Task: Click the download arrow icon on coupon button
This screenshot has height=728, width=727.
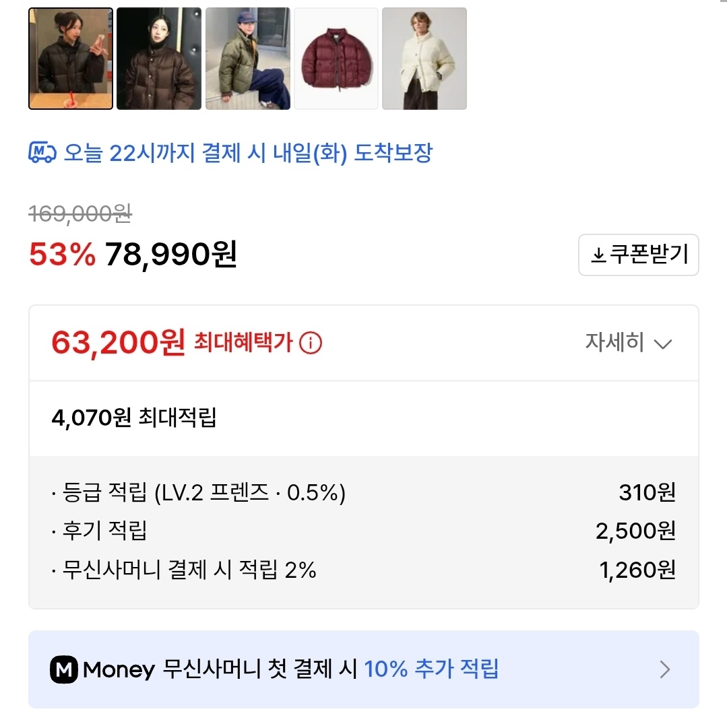Action: 598,256
